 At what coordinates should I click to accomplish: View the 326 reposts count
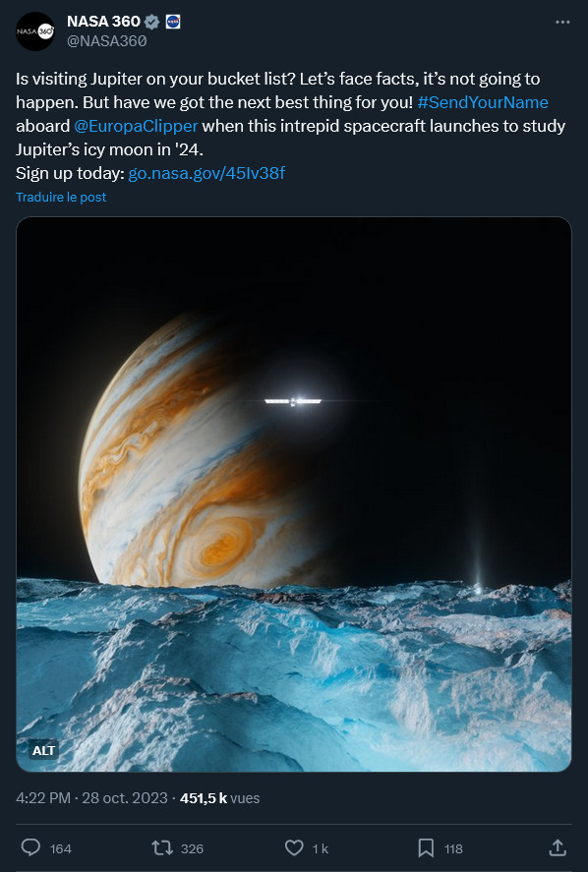click(x=192, y=848)
